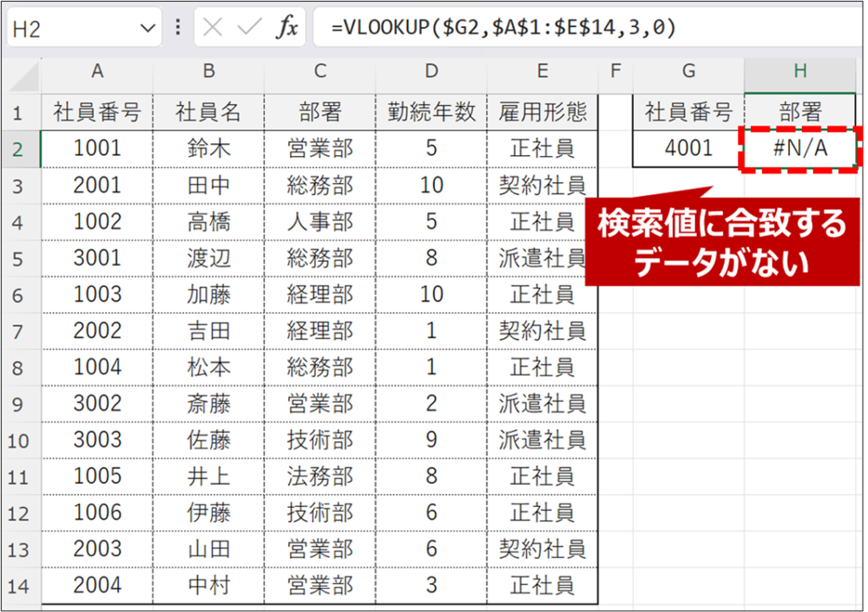Select cell G2 containing 4001
Screen dimensions: 868x612
pyautogui.click(x=688, y=149)
